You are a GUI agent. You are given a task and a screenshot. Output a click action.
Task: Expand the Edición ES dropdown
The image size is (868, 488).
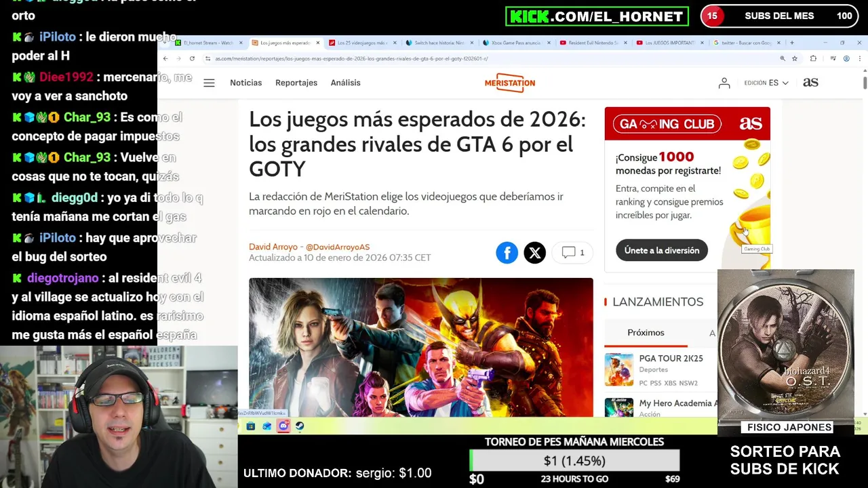(x=766, y=83)
